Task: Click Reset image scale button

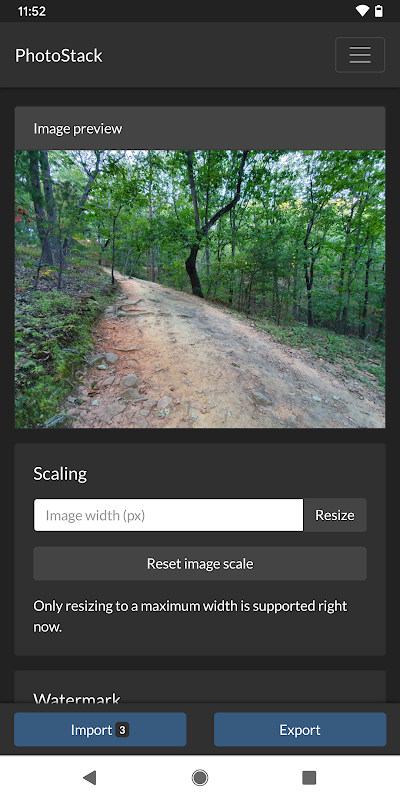Action: pyautogui.click(x=200, y=563)
